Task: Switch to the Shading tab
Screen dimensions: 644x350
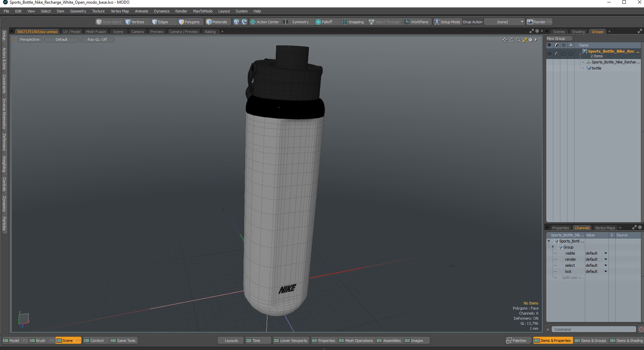Action: click(578, 32)
